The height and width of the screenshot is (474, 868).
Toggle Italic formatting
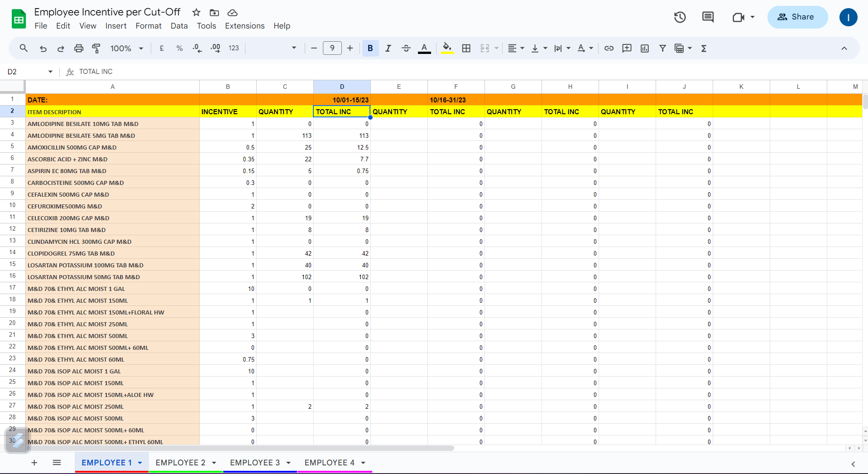[388, 48]
